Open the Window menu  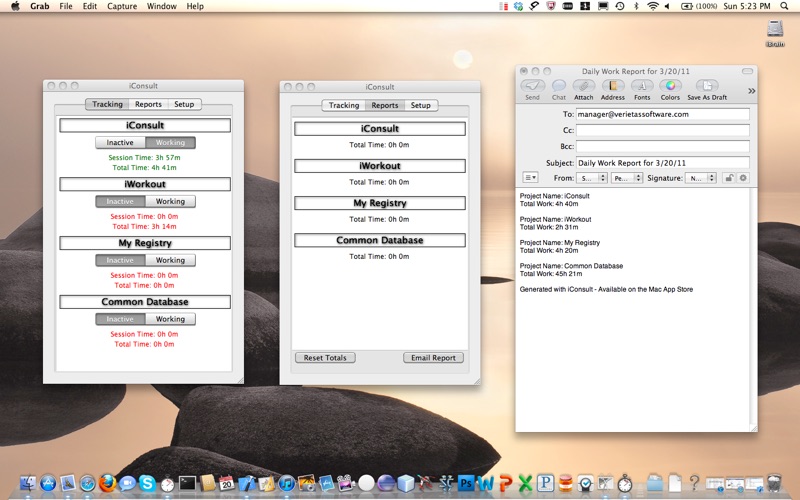162,6
